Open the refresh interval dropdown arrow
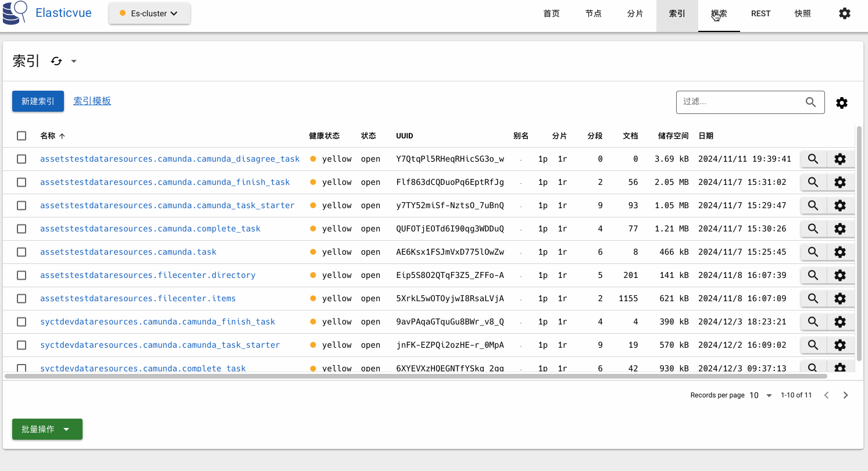The width and height of the screenshot is (868, 471). pyautogui.click(x=73, y=61)
